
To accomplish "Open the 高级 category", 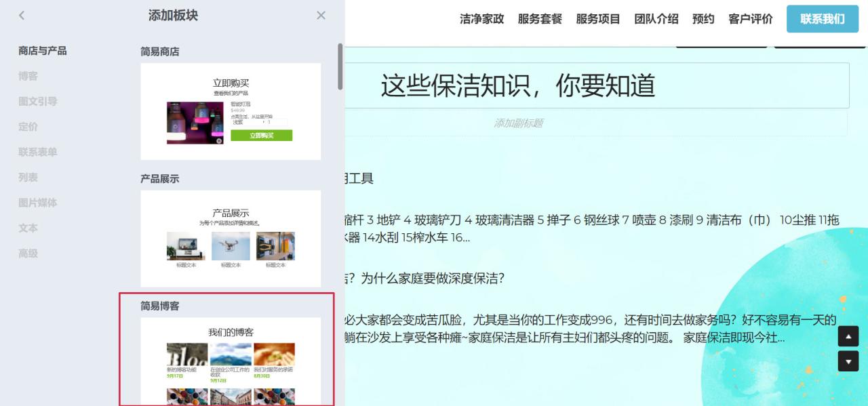I will 28,253.
